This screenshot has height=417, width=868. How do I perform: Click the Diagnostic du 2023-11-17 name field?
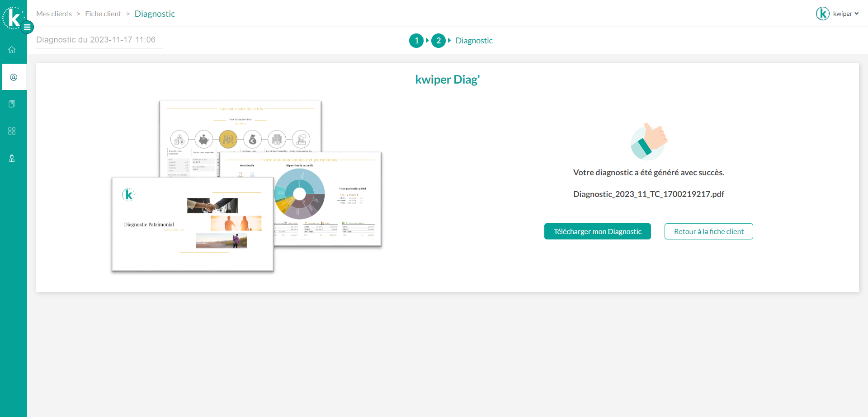point(99,40)
